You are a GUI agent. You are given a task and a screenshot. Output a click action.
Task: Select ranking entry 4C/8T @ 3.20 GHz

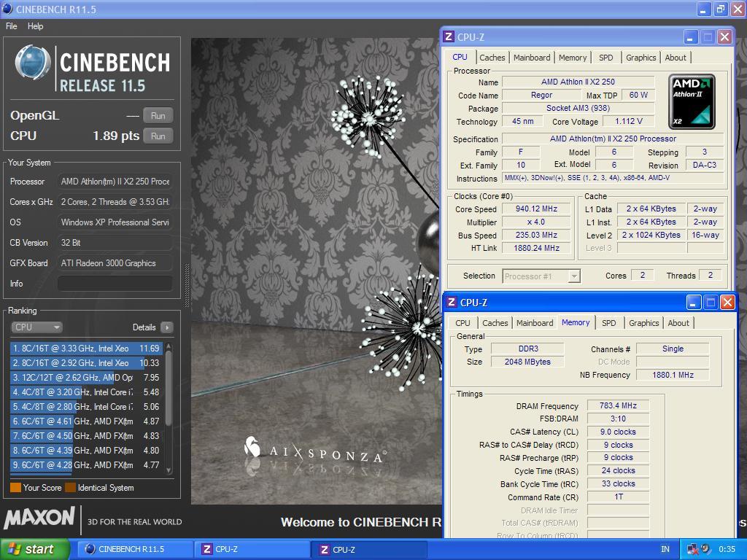[87, 392]
